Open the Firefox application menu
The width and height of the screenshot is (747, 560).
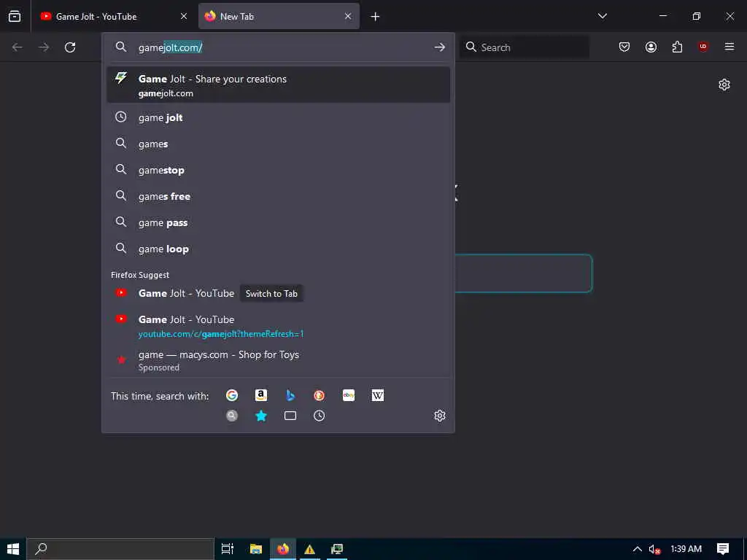tap(729, 47)
